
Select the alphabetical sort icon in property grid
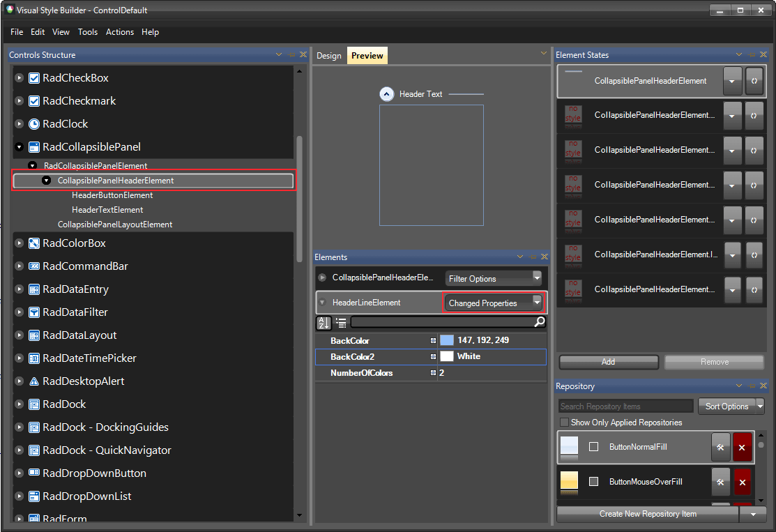click(323, 322)
